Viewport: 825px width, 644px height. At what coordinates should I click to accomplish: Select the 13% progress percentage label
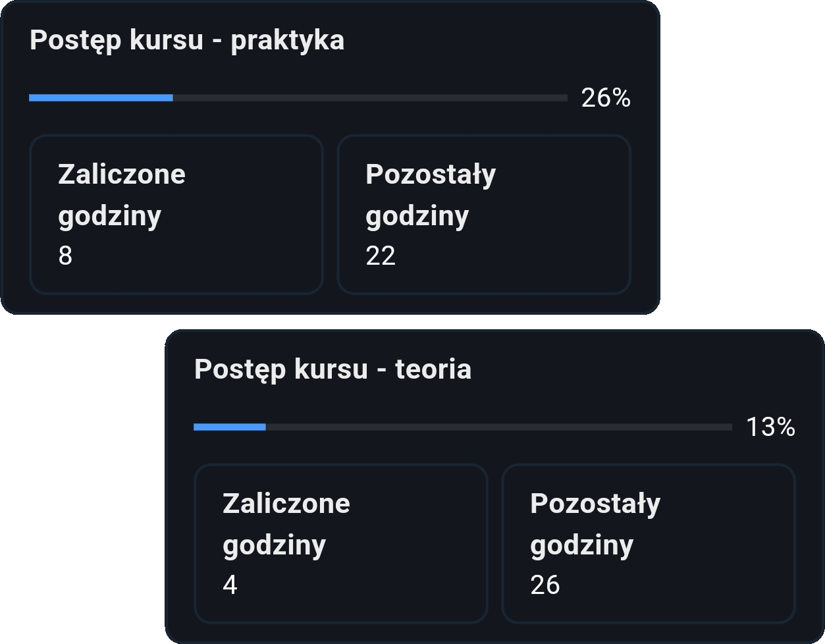tap(770, 427)
